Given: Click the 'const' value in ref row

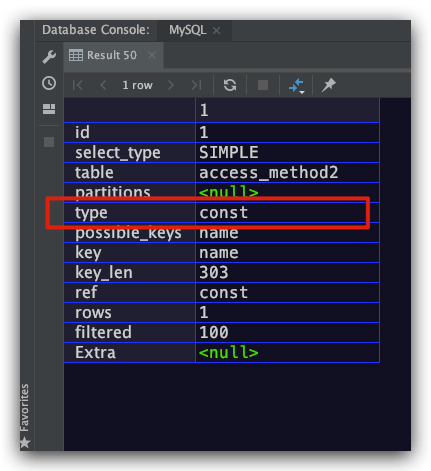Looking at the screenshot, I should click(x=287, y=293).
